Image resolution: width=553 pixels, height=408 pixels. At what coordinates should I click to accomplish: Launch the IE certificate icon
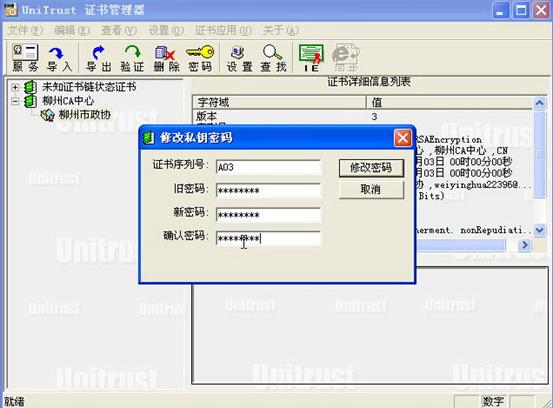pyautogui.click(x=311, y=58)
